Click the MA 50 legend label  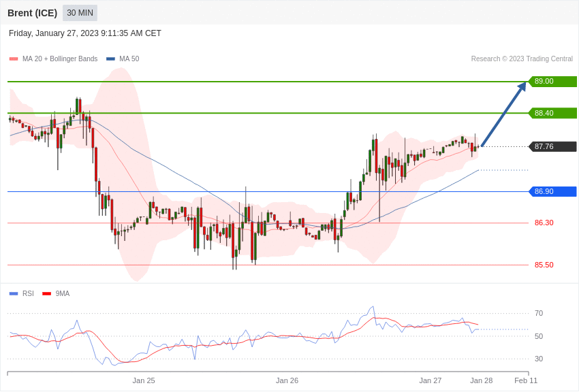pyautogui.click(x=129, y=59)
